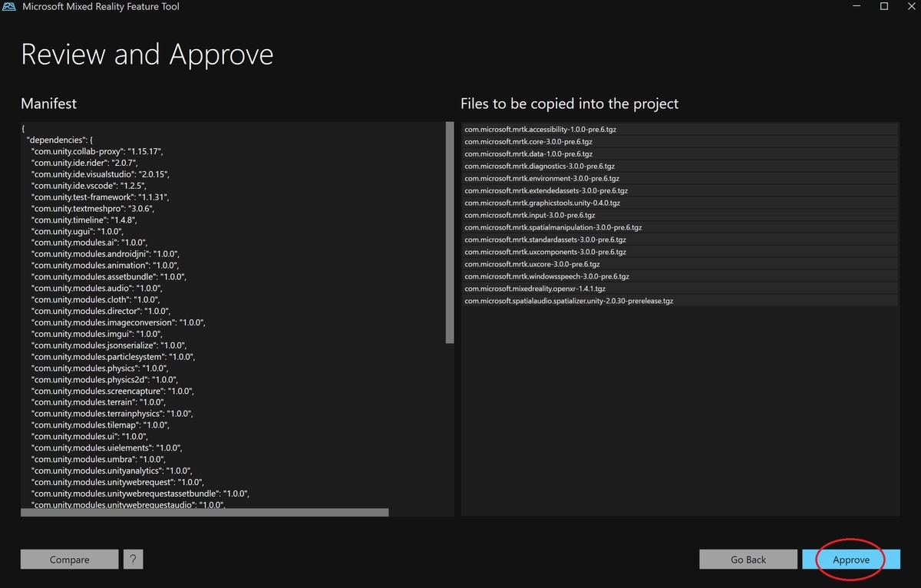Click the com.unity.modules.androidjni line
This screenshot has width=921, height=588.
(x=105, y=254)
